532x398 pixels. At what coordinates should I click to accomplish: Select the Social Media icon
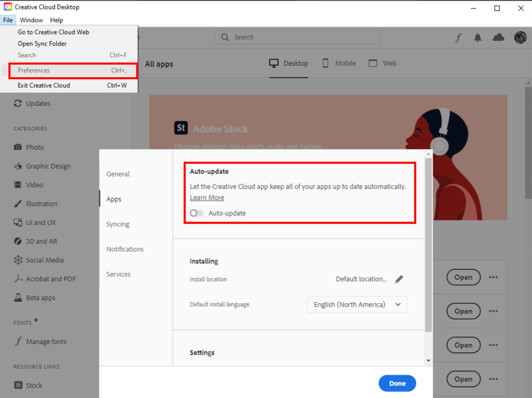pyautogui.click(x=18, y=260)
